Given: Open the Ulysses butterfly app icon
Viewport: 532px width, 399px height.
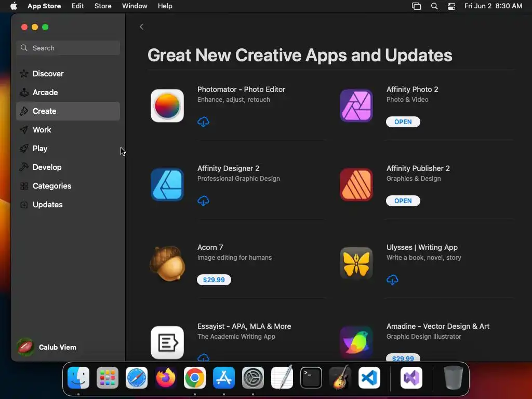Looking at the screenshot, I should point(356,263).
